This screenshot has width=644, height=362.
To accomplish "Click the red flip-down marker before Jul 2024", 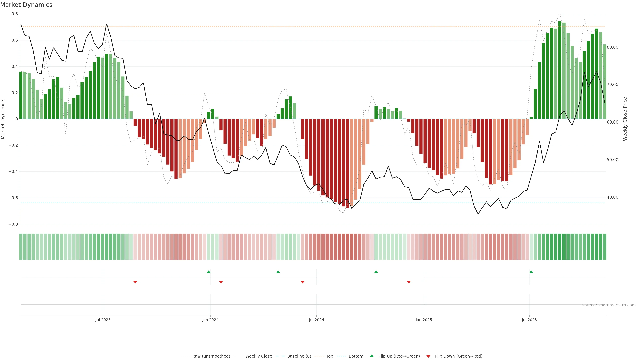I will (x=302, y=282).
